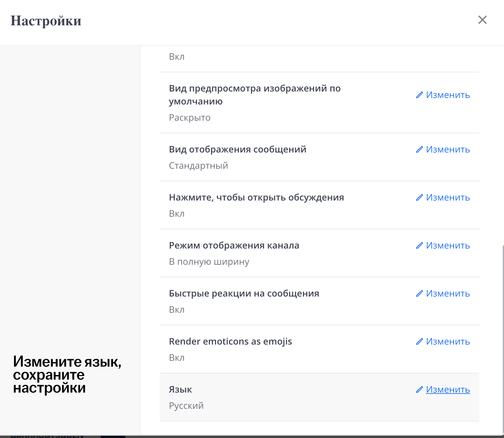Screen dimensions: 504x438
Task: Click "Вкл" under "Нажмите, чтобы открыть обсуждения"
Action: coord(177,213)
